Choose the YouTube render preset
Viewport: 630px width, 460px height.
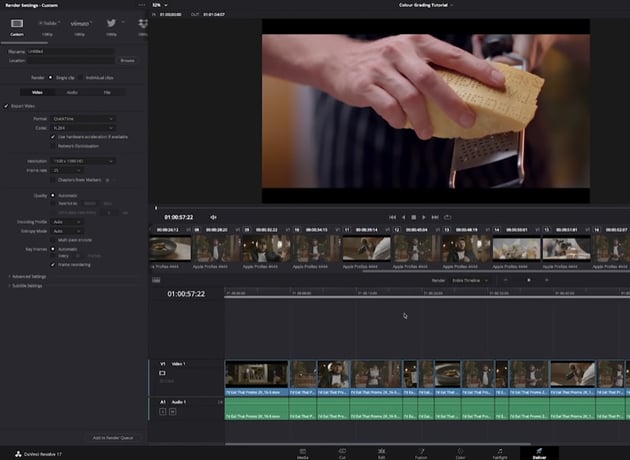(48, 23)
